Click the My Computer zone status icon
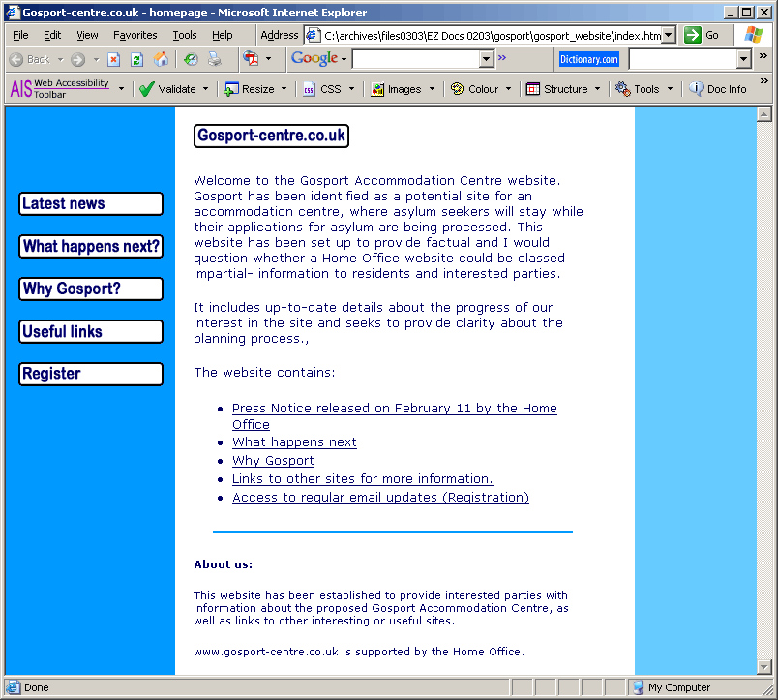The width and height of the screenshot is (778, 700). pyautogui.click(x=638, y=687)
